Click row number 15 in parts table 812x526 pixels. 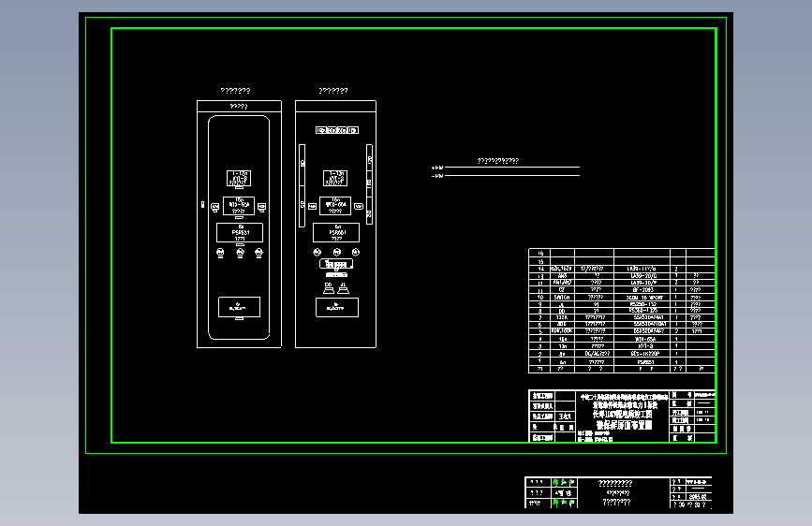click(540, 262)
